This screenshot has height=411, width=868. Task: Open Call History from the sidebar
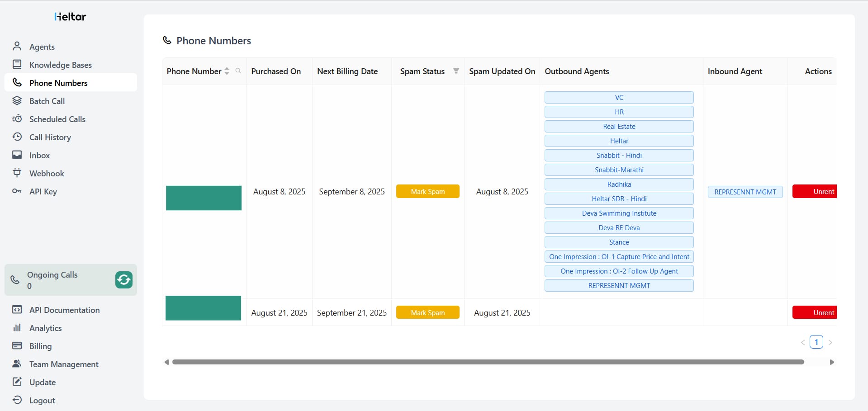[50, 137]
